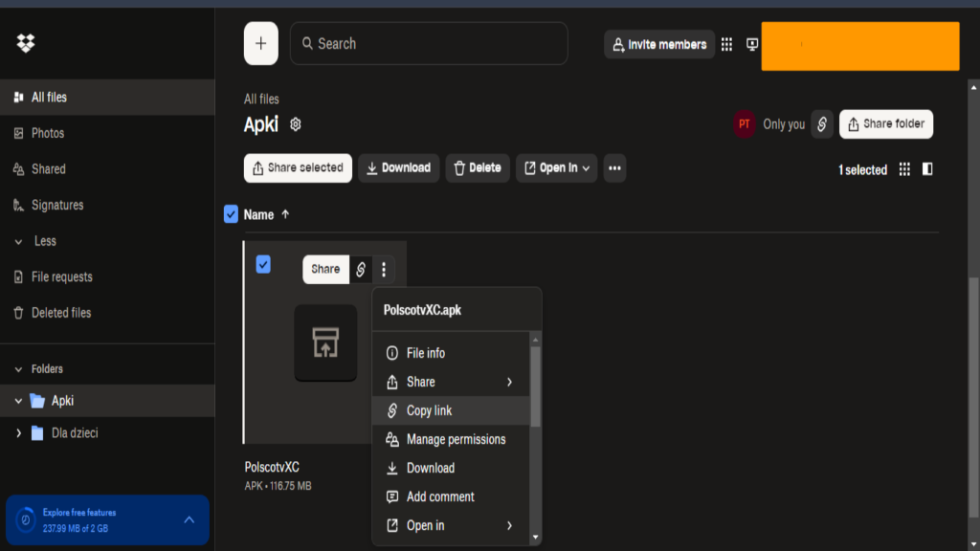Copy link icon on the file tile

(361, 269)
